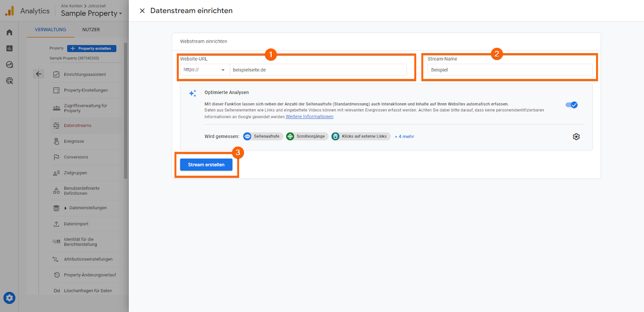644x312 pixels.
Task: Click the Stream erstellen button
Action: click(206, 164)
